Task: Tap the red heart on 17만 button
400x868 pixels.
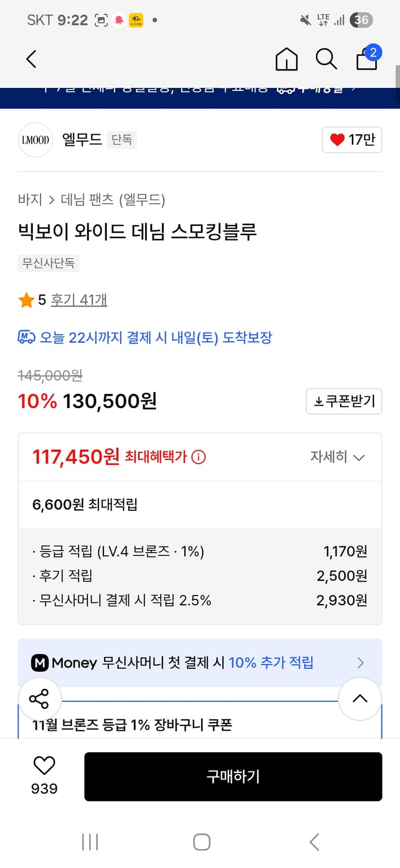Action: point(338,140)
